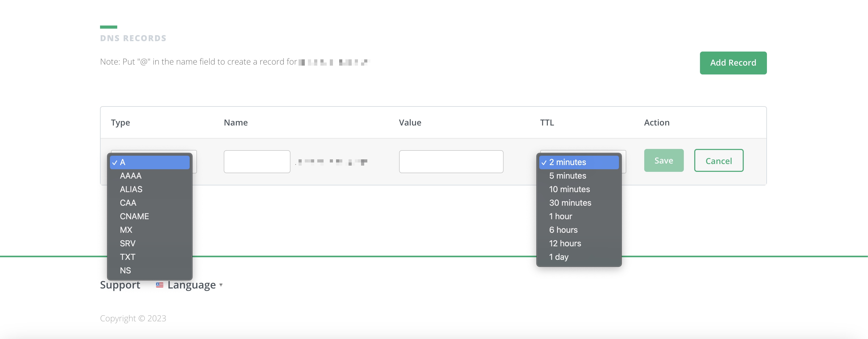Set TTL to 1 hour
Viewport: 868px width, 339px height.
579,216
